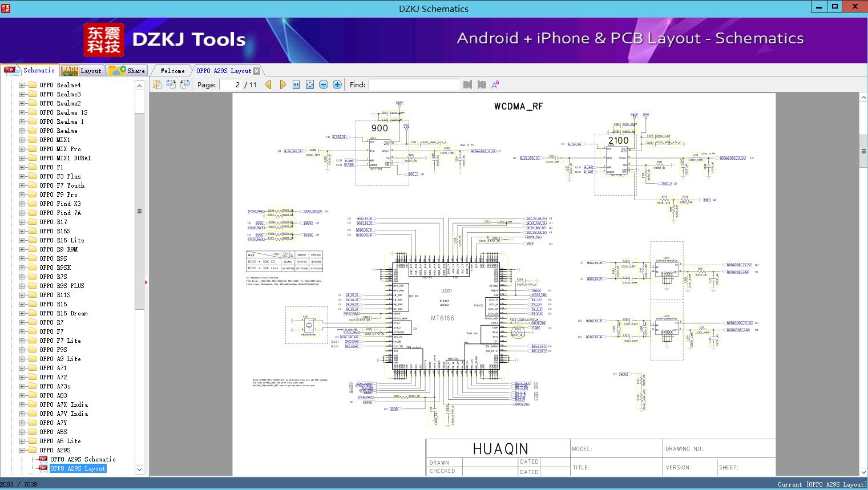Expand the OPPO Realme 1S folder
The width and height of the screenshot is (868, 490).
[x=22, y=112]
